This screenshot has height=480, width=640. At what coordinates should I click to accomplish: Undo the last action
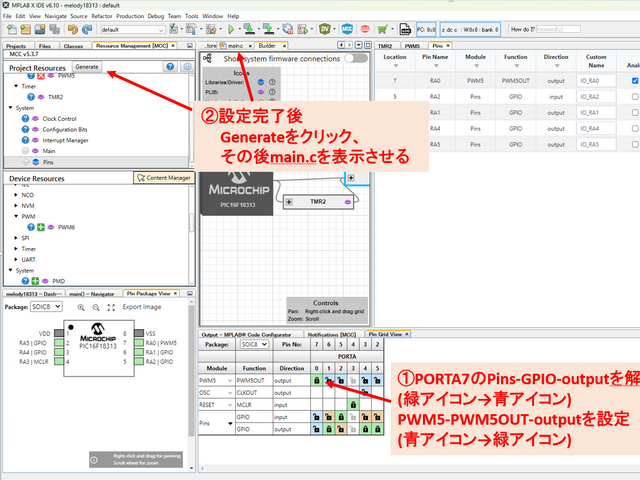[x=73, y=29]
